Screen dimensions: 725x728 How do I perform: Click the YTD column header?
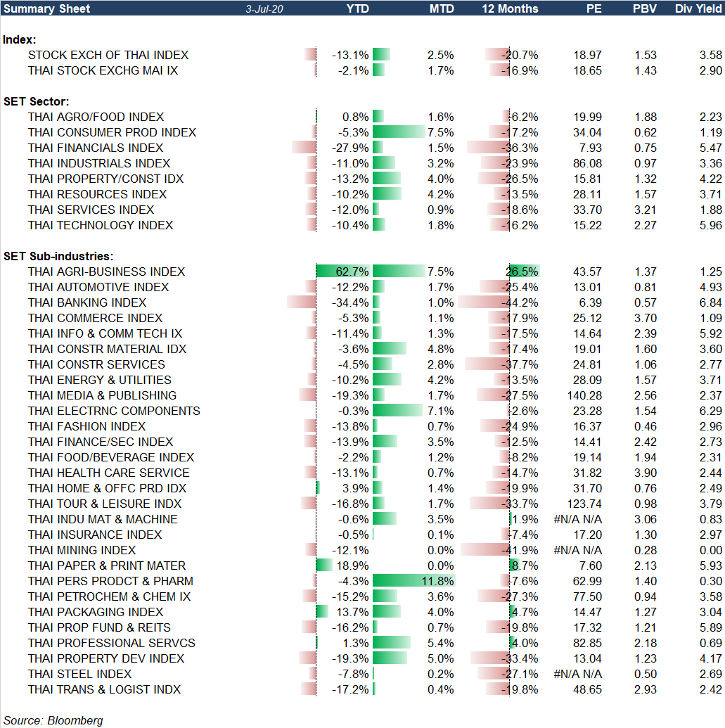(358, 9)
